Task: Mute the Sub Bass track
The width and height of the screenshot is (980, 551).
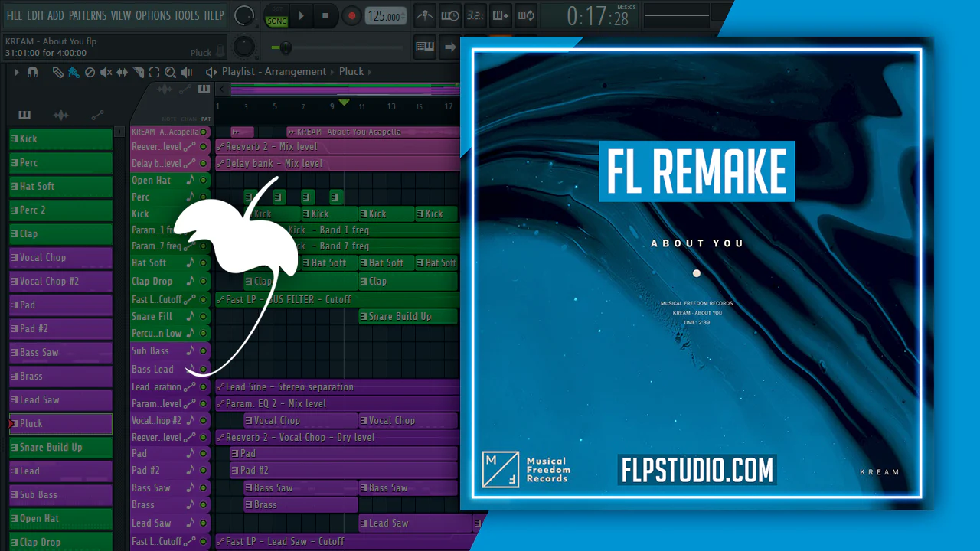Action: point(204,351)
